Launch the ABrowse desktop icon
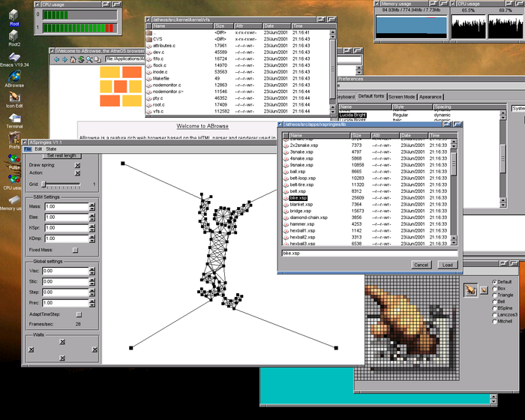This screenshot has height=420, width=525. 13,76
